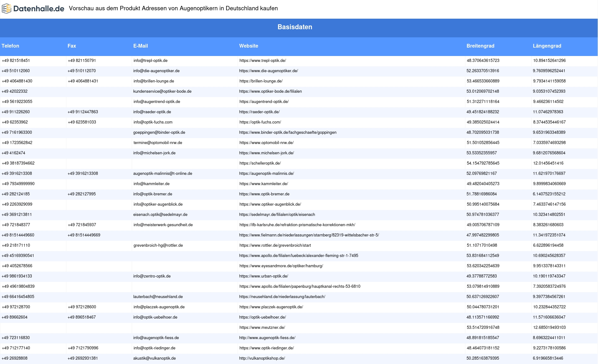Viewport: 598px width, 364px height.
Task: Open the apollo.de Luebeck branch URL
Action: [x=299, y=256]
